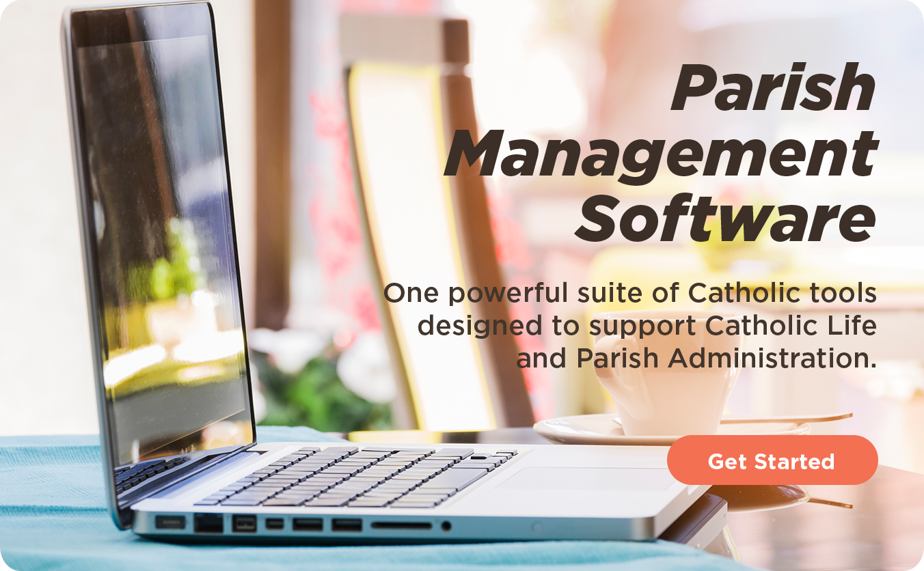924x571 pixels.
Task: Click the 'designed to support Catholic Life' line
Action: pos(647,326)
